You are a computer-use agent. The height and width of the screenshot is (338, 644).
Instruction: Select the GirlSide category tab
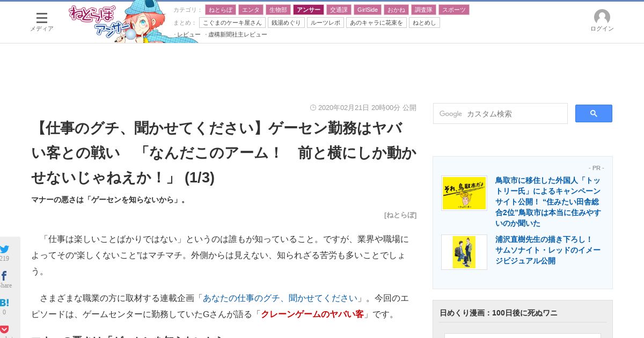pyautogui.click(x=368, y=10)
